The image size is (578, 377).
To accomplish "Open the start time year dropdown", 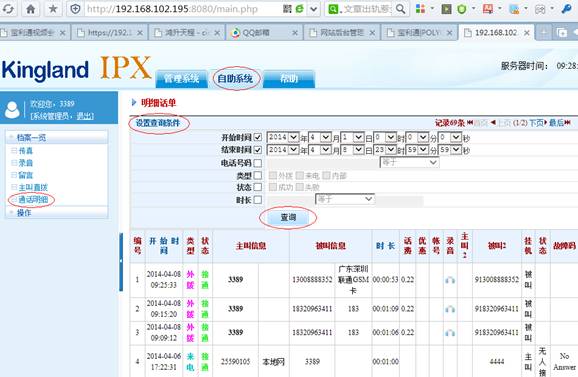I will [x=283, y=137].
